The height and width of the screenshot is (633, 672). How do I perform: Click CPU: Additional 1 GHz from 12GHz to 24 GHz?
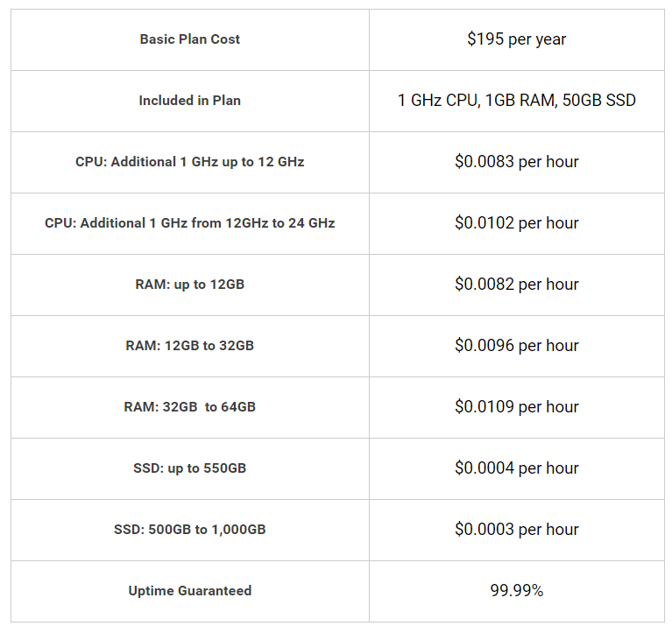(x=190, y=223)
